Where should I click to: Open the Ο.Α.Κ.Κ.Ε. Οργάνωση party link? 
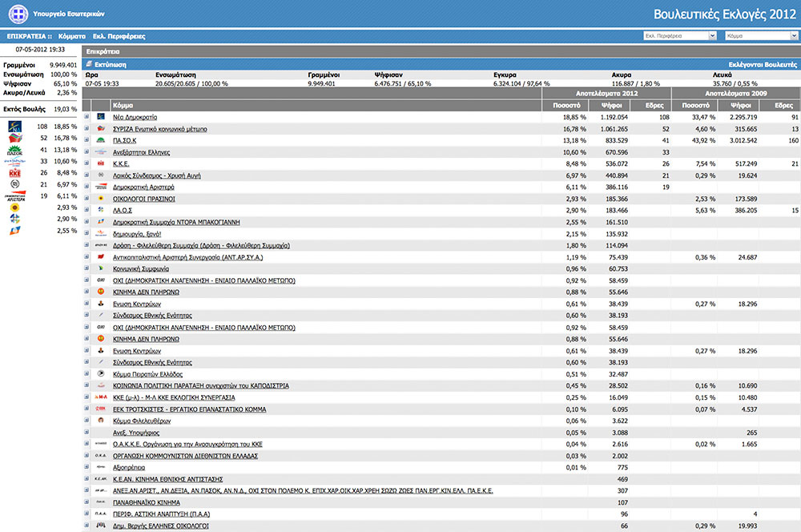pyautogui.click(x=187, y=444)
